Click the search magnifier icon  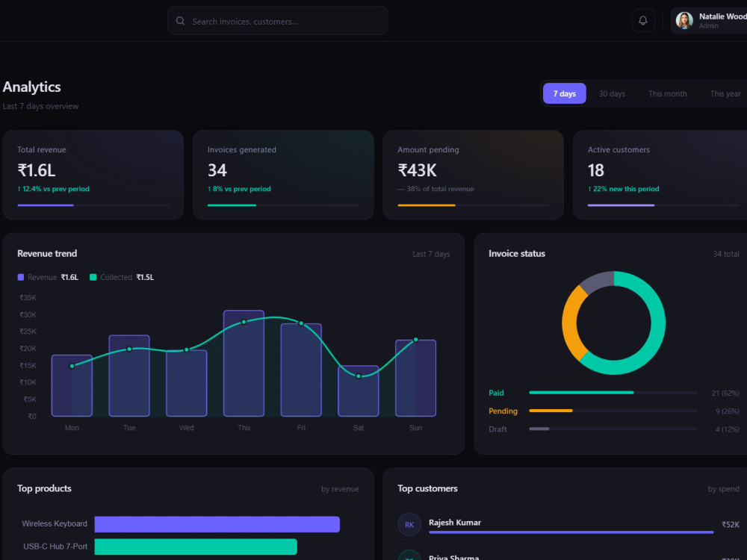180,21
